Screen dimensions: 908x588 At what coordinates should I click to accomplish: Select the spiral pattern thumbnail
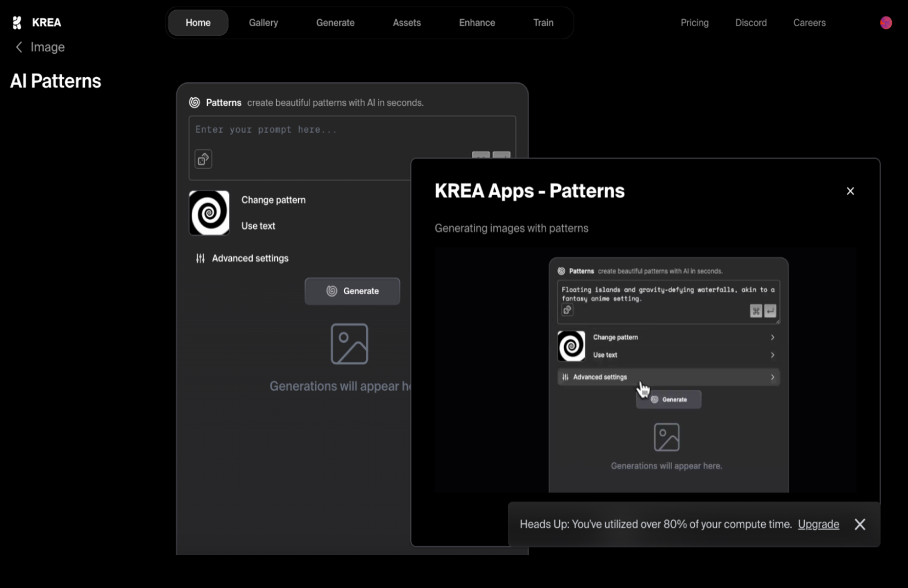(x=209, y=213)
